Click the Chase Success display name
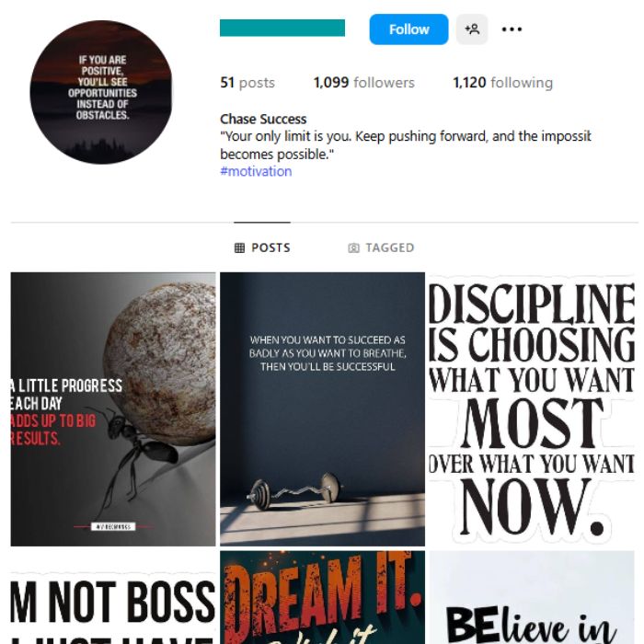The height and width of the screenshot is (644, 644). coord(263,119)
